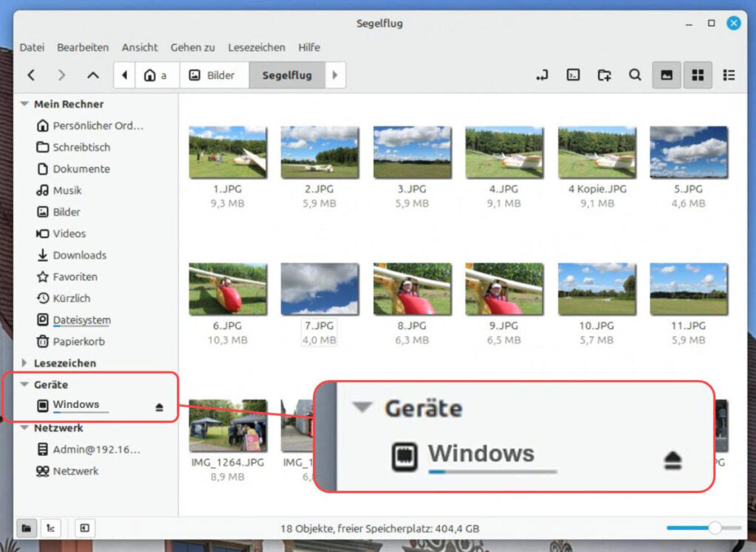The height and width of the screenshot is (552, 756).
Task: Switch to compact grid view
Action: tap(698, 75)
